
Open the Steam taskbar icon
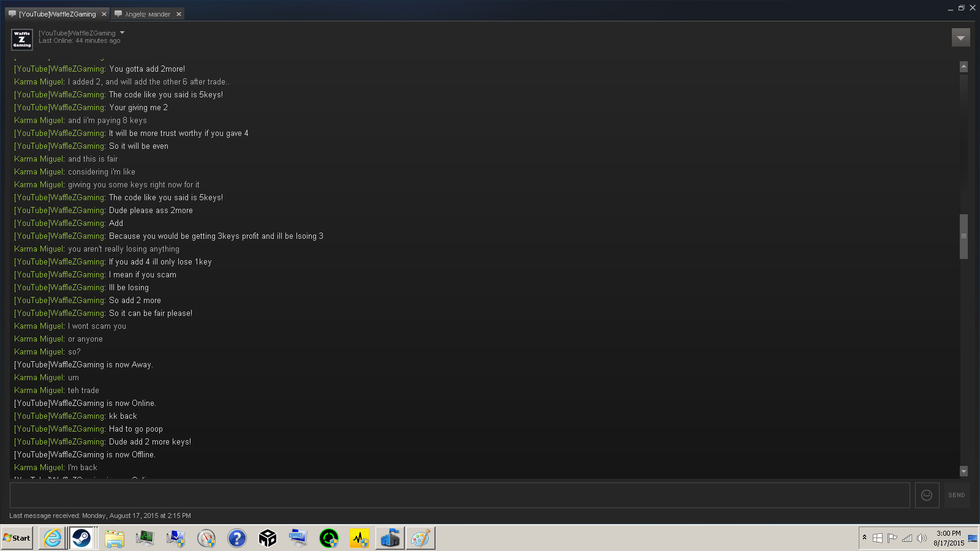coord(81,538)
